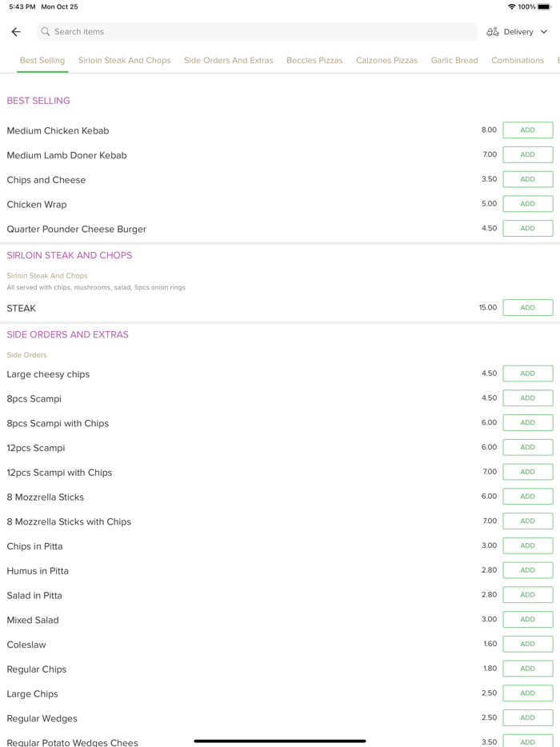560x747 pixels.
Task: Open the Side Orders And Extras tab
Action: [x=228, y=61]
